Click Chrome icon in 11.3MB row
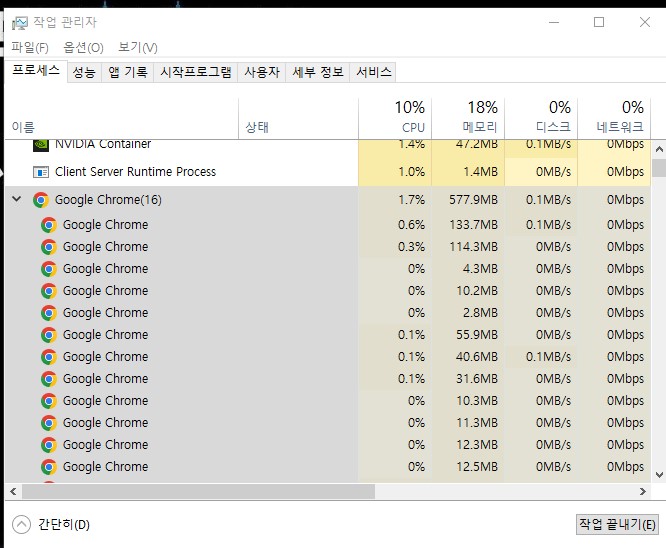This screenshot has height=548, width=666. tap(49, 423)
